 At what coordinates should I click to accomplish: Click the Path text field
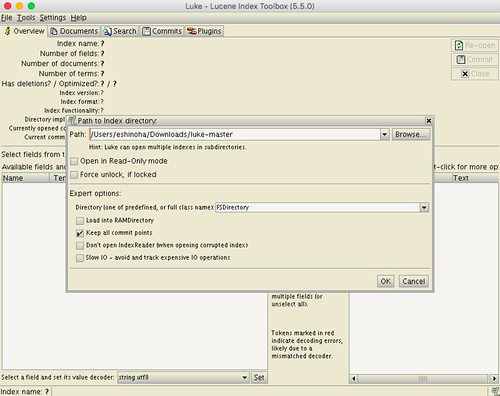235,134
